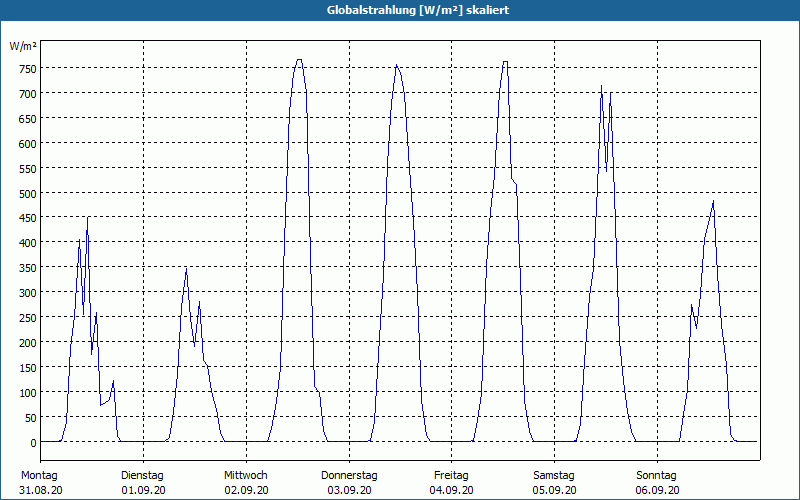Click the 650 y-axis value
The height and width of the screenshot is (500, 800).
coord(28,119)
